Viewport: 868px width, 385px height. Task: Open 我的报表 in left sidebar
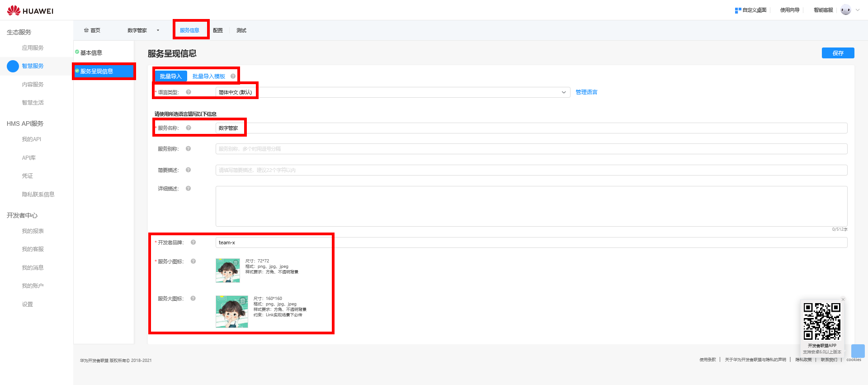[x=33, y=231]
